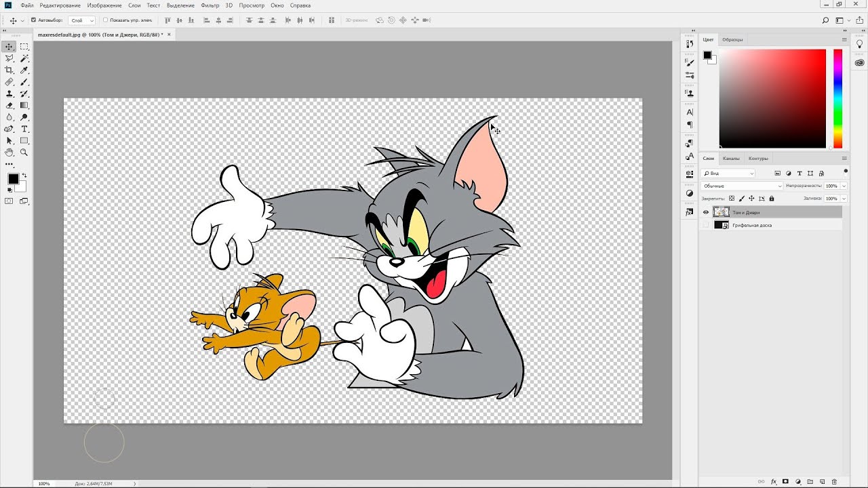The width and height of the screenshot is (868, 488).
Task: Select the Brush tool
Action: click(x=24, y=82)
